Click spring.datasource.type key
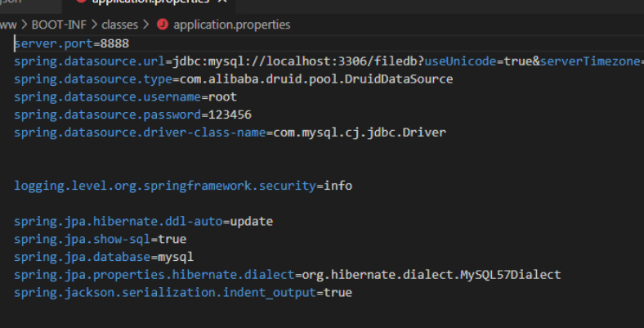 93,79
